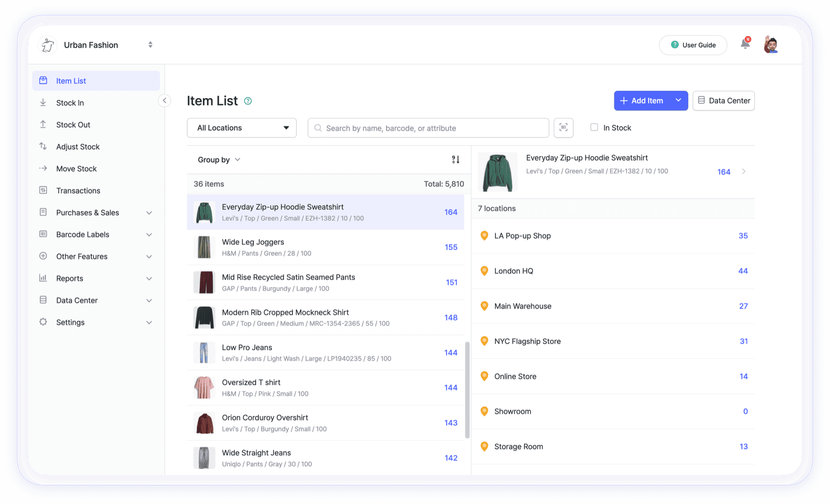Expand Reports submenu chevron
Image resolution: width=830 pixels, height=504 pixels.
pos(149,279)
